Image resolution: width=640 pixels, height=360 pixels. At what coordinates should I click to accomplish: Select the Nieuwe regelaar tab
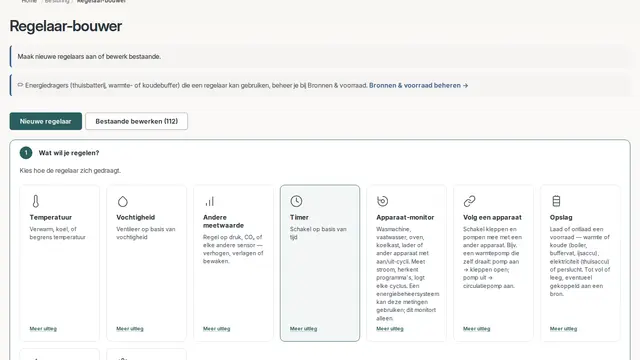click(46, 121)
